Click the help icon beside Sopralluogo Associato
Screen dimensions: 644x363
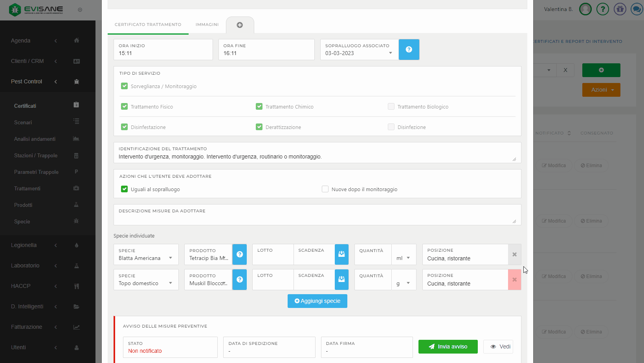coord(409,50)
